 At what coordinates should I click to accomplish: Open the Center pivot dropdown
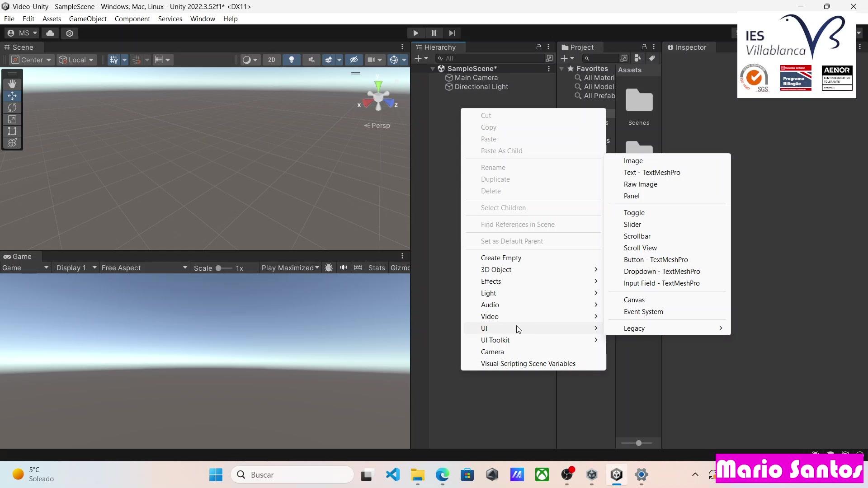(x=32, y=60)
